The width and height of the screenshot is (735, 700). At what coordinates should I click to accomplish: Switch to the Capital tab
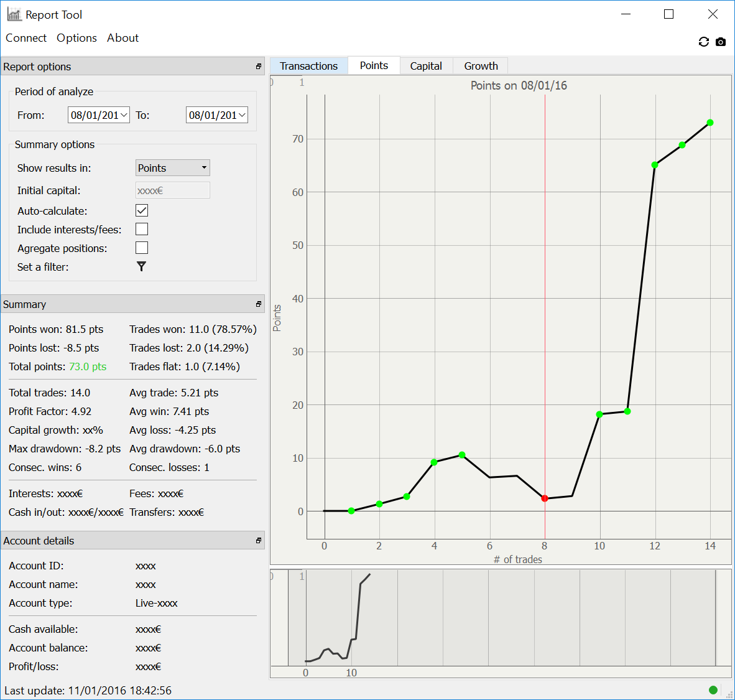pyautogui.click(x=426, y=66)
